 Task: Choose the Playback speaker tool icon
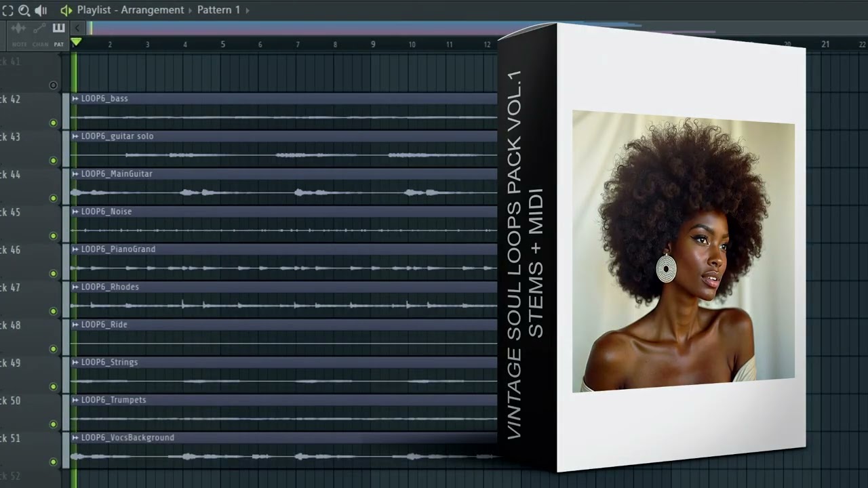coord(41,10)
